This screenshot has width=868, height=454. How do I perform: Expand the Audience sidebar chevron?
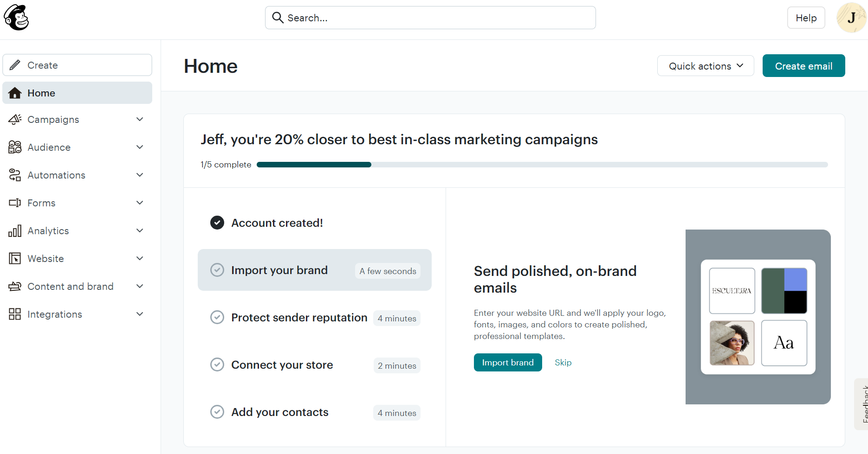[139, 147]
